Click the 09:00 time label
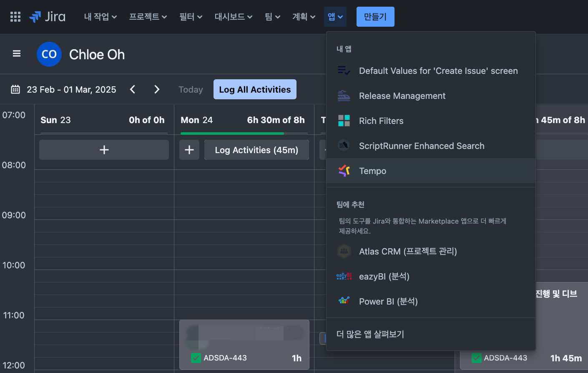Image resolution: width=588 pixels, height=373 pixels. [x=14, y=215]
